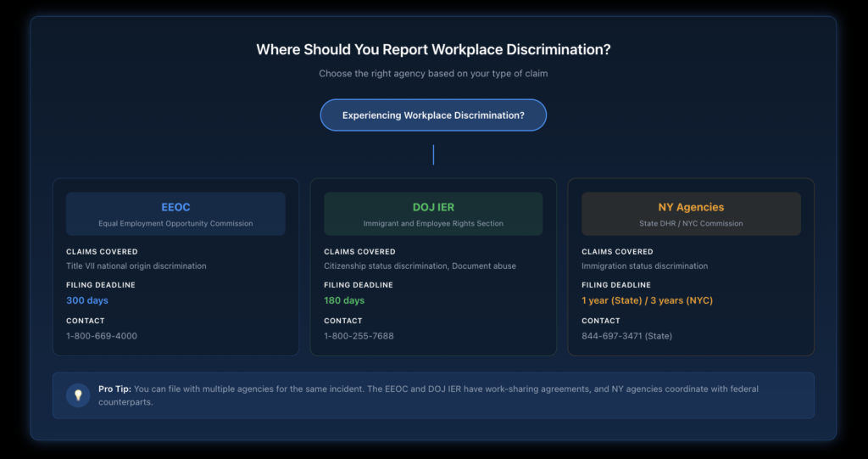Select the DOJ IER header card

433,214
